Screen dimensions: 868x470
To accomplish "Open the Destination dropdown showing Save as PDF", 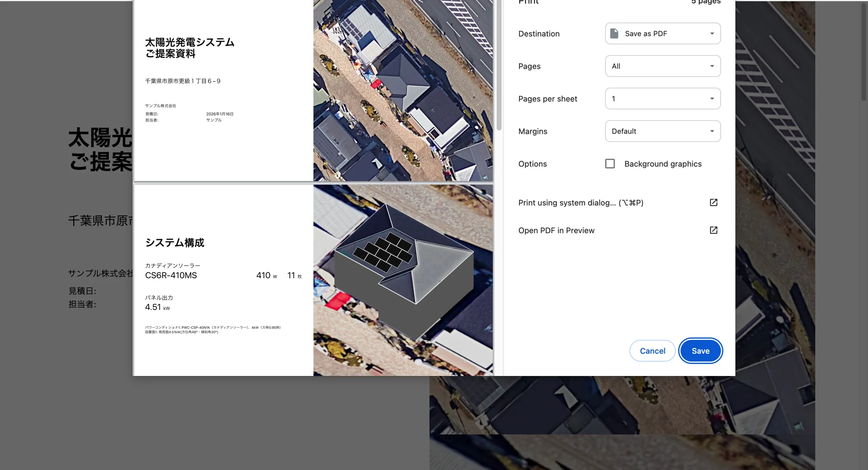I will 663,33.
